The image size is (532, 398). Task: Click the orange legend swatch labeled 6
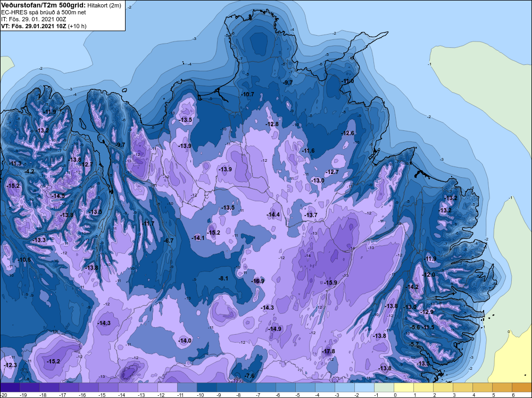click(x=521, y=387)
